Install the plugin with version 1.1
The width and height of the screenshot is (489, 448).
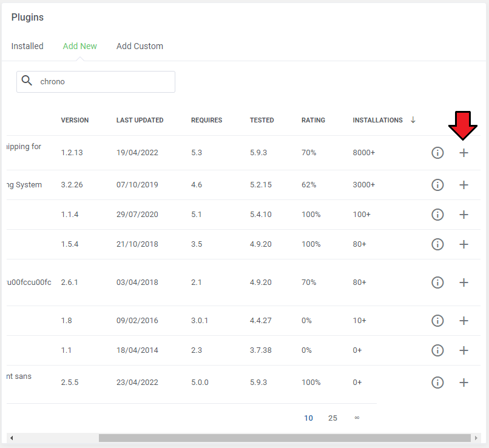tap(464, 350)
